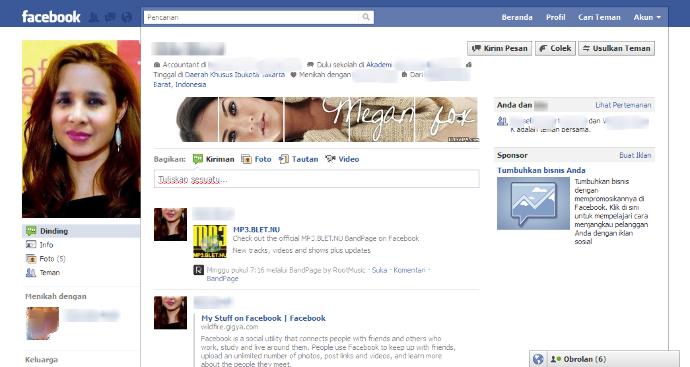Click poster avatar on MP3.BLET.NU post

tap(170, 224)
